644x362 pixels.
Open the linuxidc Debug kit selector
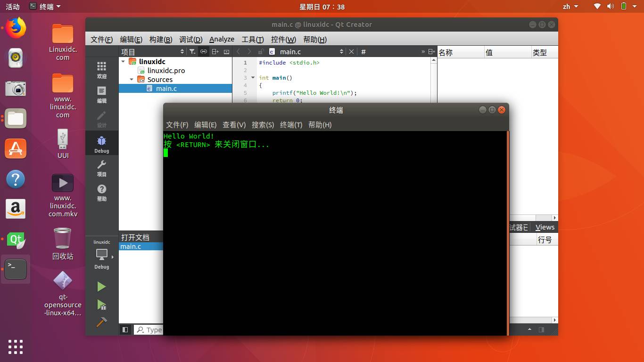click(102, 255)
